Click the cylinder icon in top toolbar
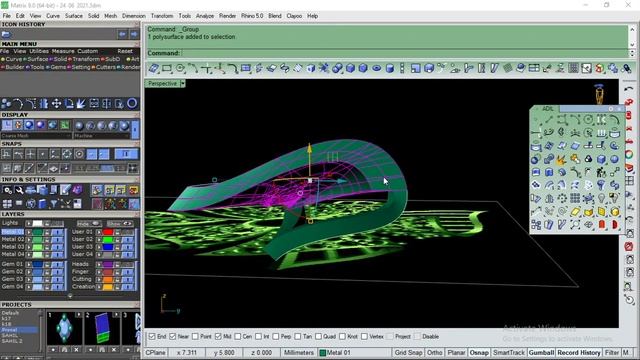 coord(390,68)
